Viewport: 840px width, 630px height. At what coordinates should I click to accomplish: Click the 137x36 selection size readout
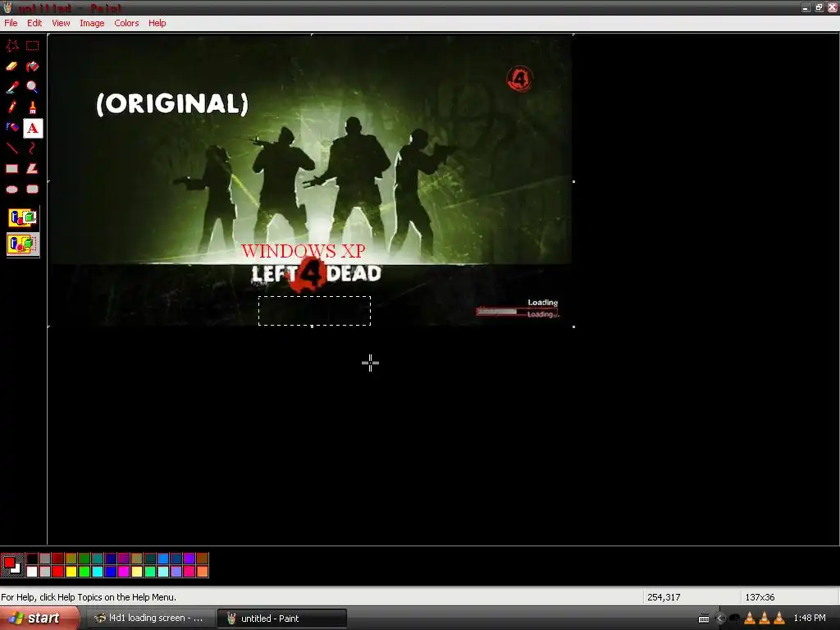click(x=760, y=597)
